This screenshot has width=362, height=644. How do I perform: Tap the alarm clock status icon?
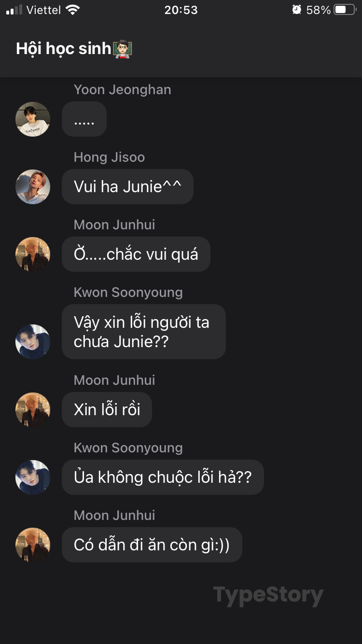pyautogui.click(x=297, y=10)
